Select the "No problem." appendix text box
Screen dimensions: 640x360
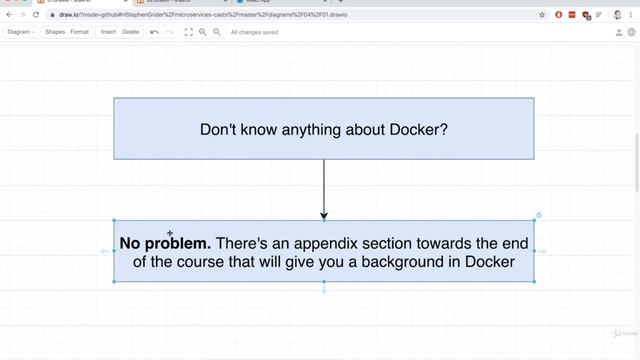click(324, 252)
